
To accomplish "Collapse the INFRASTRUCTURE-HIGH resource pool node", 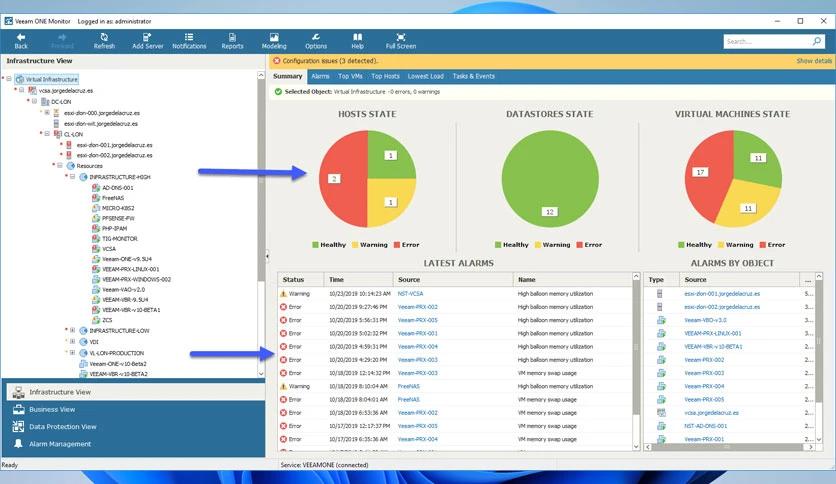I will coord(73,176).
